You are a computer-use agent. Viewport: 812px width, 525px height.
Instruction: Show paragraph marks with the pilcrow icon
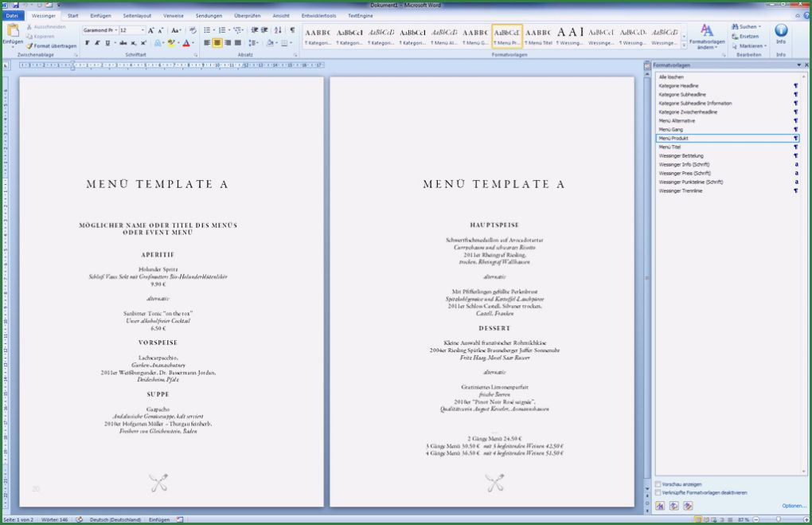pyautogui.click(x=291, y=30)
